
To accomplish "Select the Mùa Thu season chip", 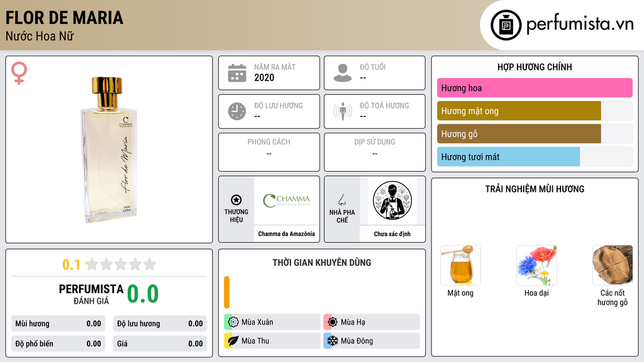I will coord(272,341).
